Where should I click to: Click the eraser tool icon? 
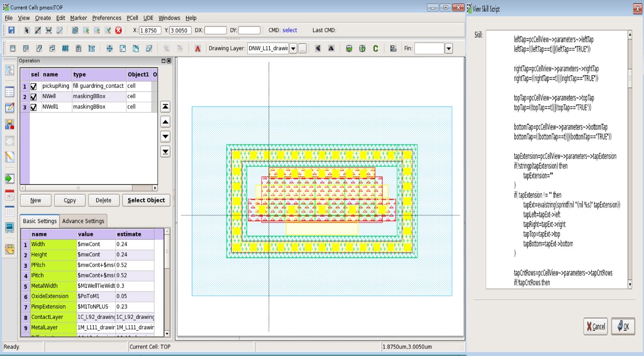pyautogui.click(x=149, y=48)
